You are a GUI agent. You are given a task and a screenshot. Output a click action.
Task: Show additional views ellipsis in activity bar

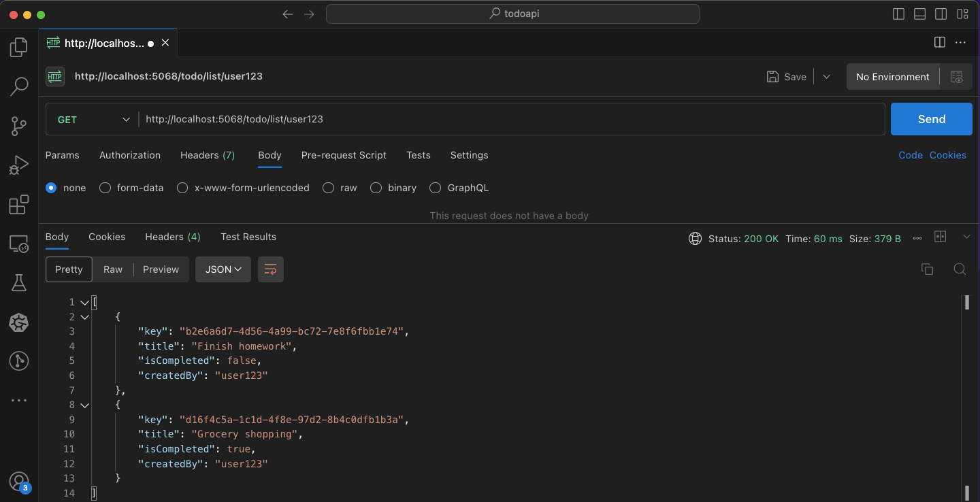click(19, 401)
